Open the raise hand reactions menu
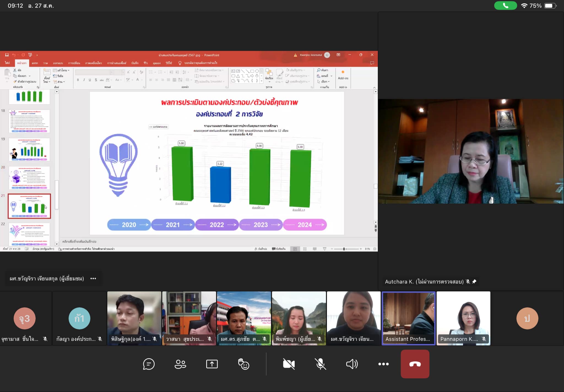This screenshot has width=564, height=392. tap(243, 364)
